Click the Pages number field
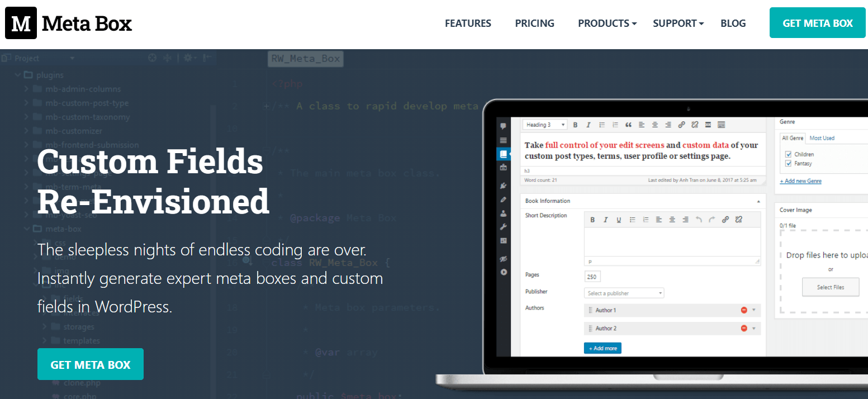868x399 pixels. coord(592,277)
